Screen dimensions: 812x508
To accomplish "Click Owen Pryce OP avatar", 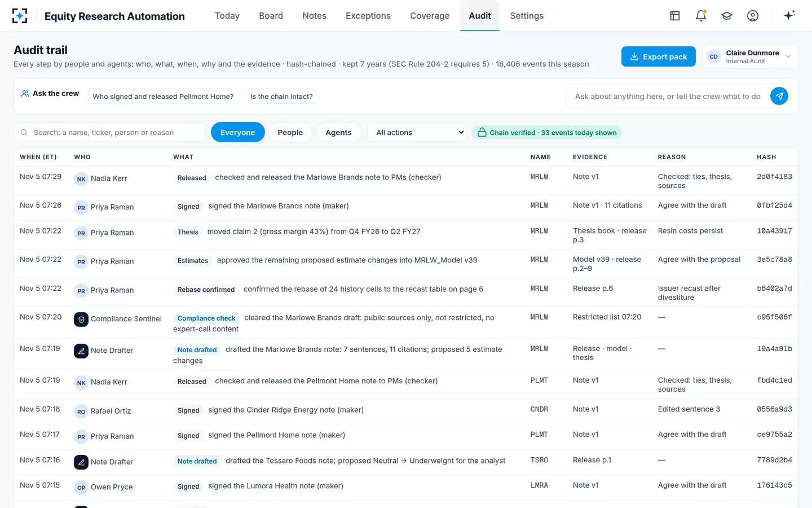I will click(81, 488).
